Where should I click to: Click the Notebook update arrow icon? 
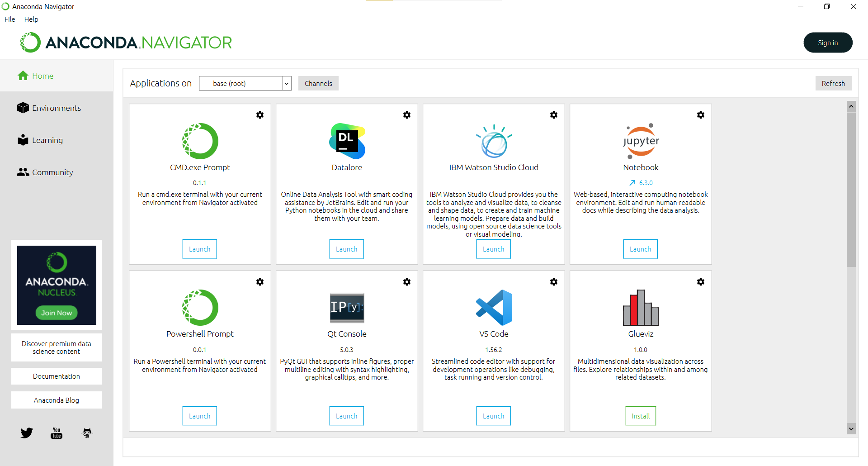click(632, 183)
